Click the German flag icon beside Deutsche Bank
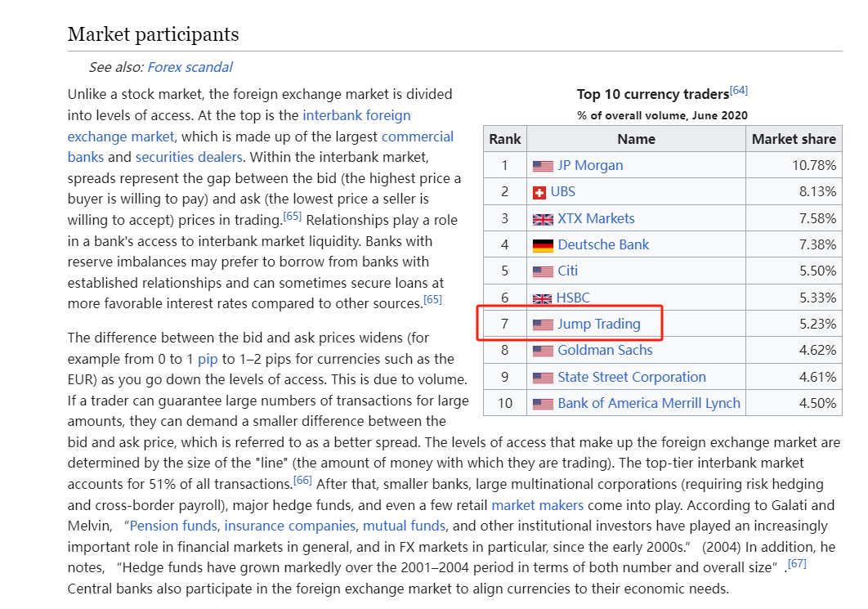868x609 pixels. click(x=543, y=245)
